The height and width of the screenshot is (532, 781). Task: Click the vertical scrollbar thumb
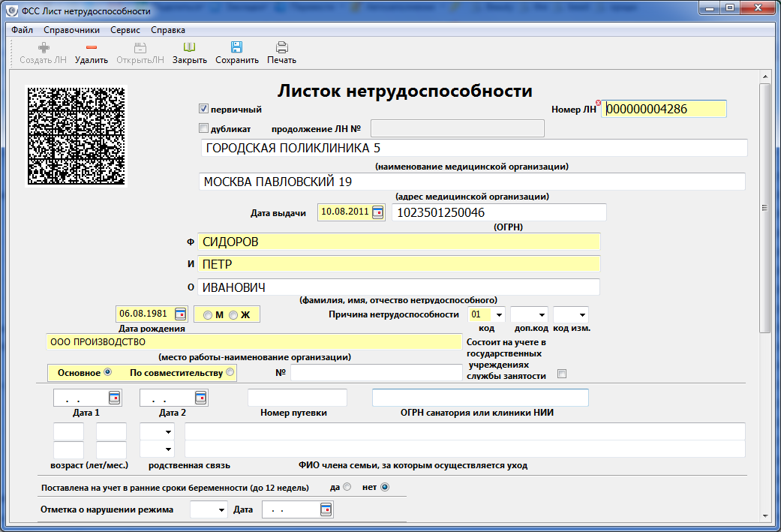(x=764, y=208)
